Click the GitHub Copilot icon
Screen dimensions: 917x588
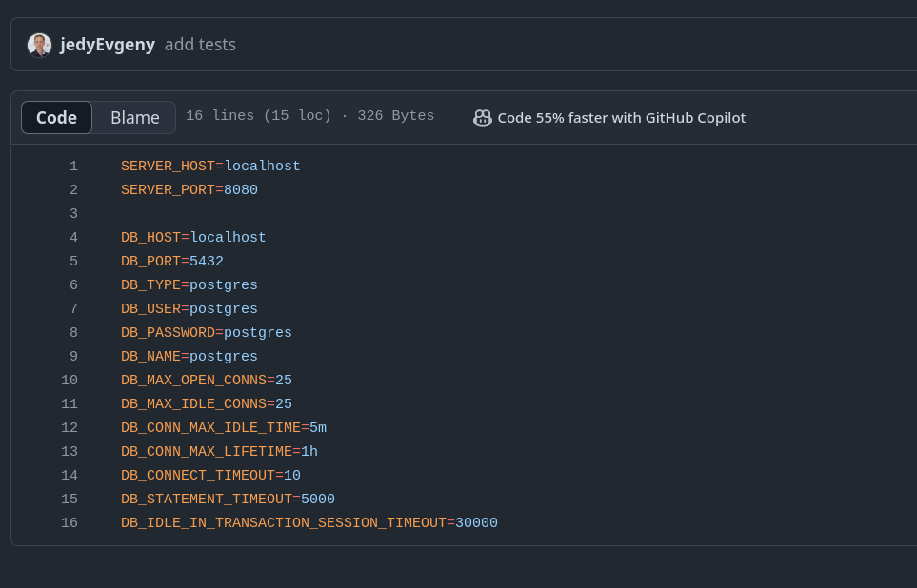click(x=482, y=118)
